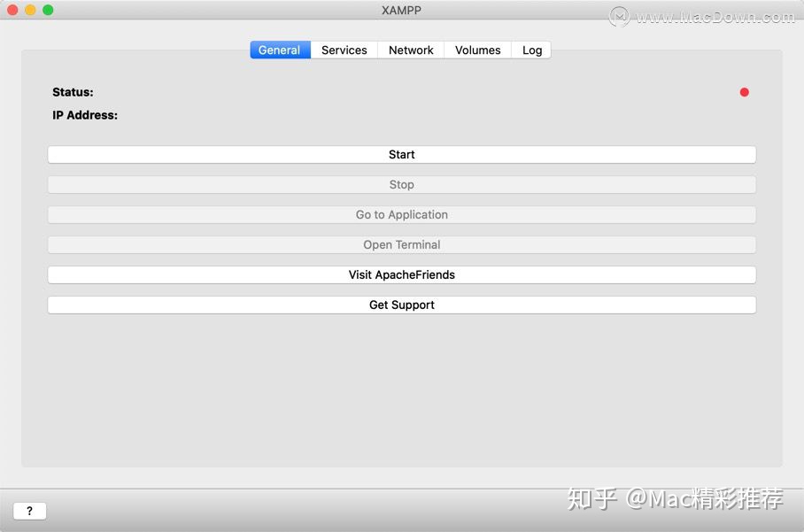Click the greyed-out Stop button
The width and height of the screenshot is (804, 532).
[x=401, y=184]
